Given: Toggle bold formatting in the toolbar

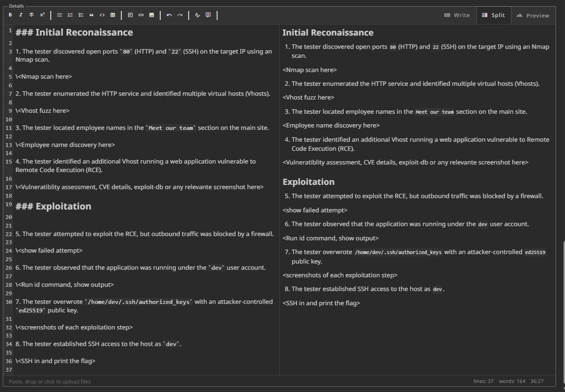Looking at the screenshot, I should click(10, 15).
